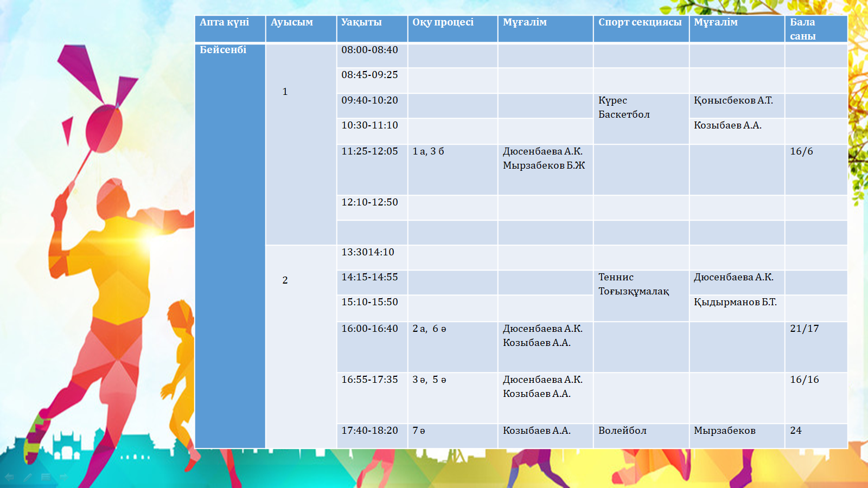Select the '7 ә' class cell
Viewport: 868px width, 488px height.
(453, 436)
